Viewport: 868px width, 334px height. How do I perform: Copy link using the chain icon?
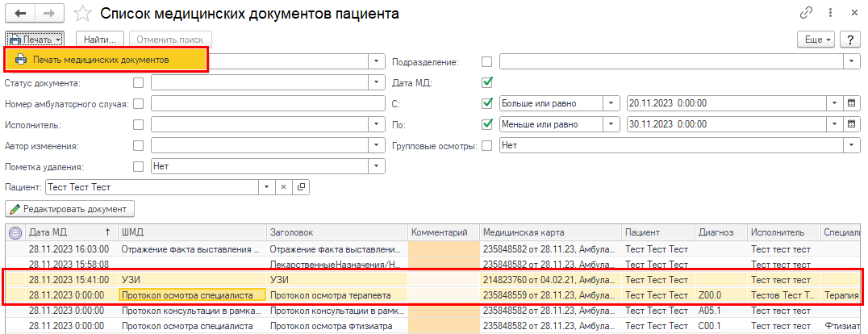pyautogui.click(x=806, y=14)
